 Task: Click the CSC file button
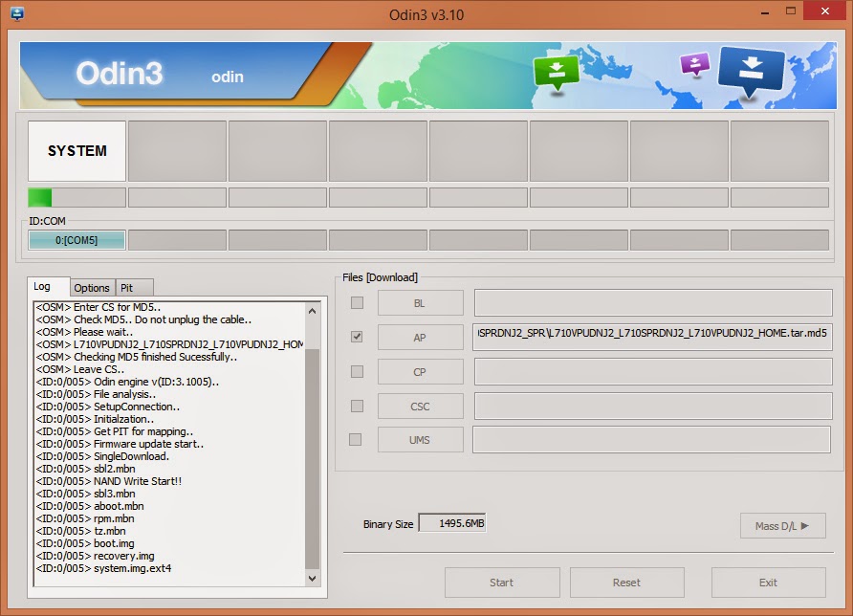pos(421,407)
